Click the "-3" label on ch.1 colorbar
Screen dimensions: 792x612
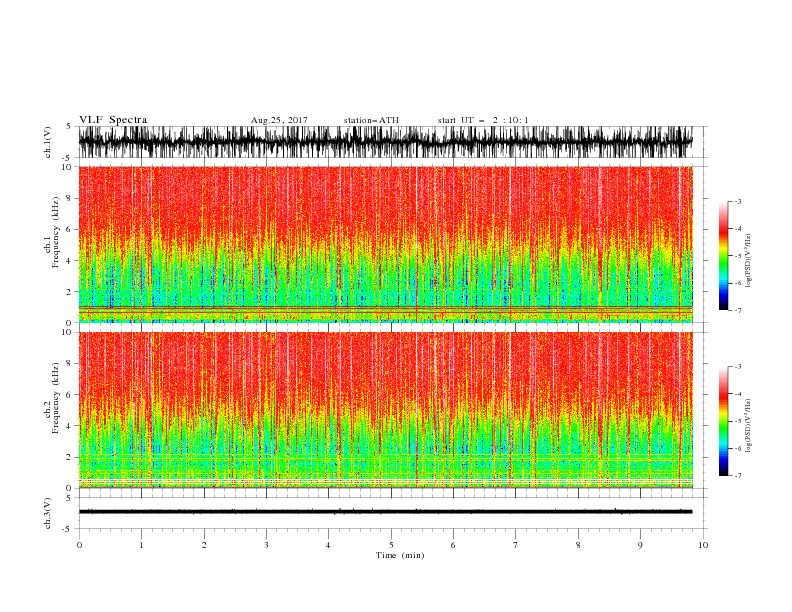(x=737, y=201)
